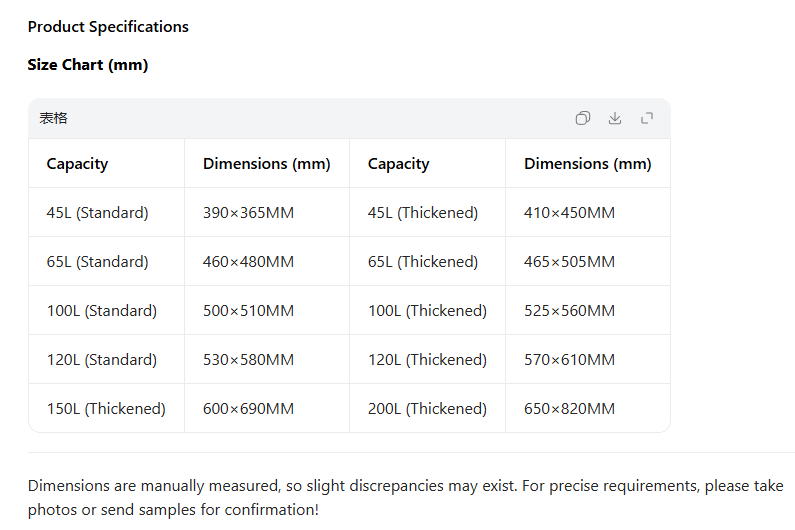
Task: Click the Product Specifications heading
Action: click(108, 27)
